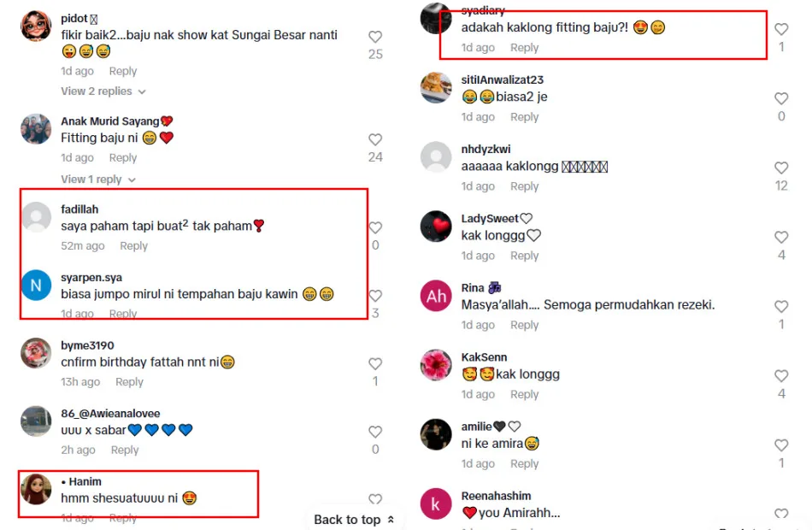Reply to byme3190's comment
812x530 pixels.
[x=129, y=382]
